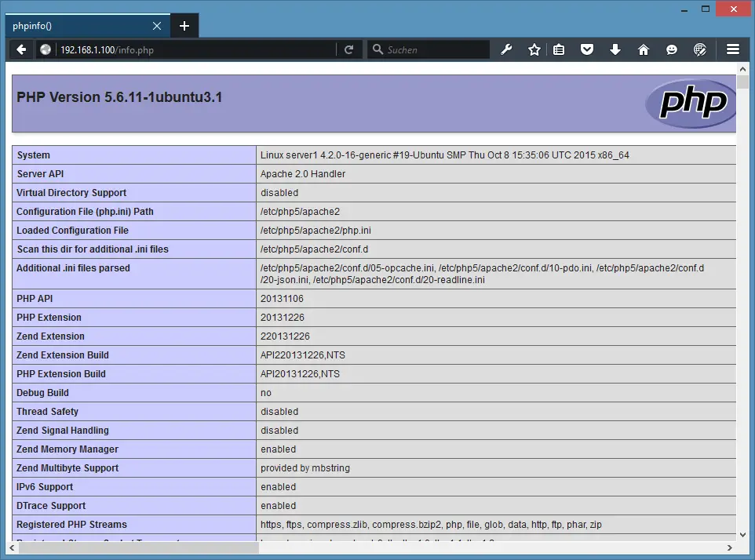Click Loaded Configuration File label

(x=73, y=230)
